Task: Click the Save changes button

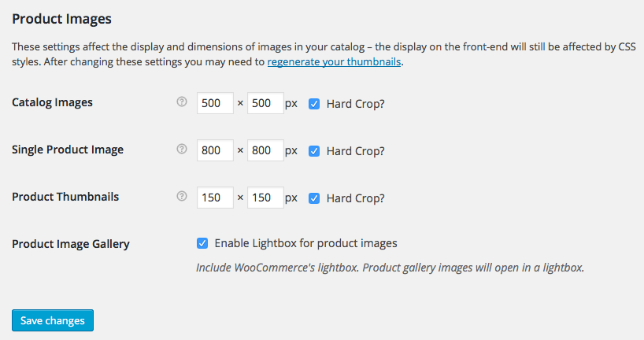Action: (x=53, y=320)
